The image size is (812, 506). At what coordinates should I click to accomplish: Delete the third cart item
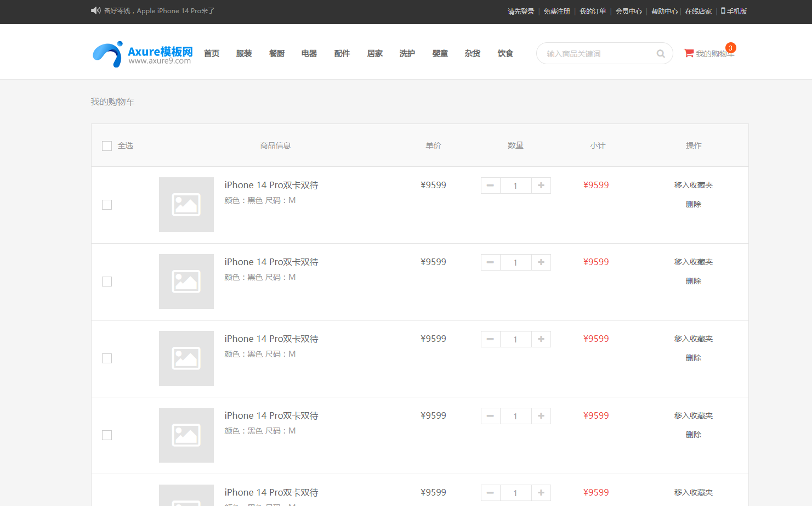694,358
